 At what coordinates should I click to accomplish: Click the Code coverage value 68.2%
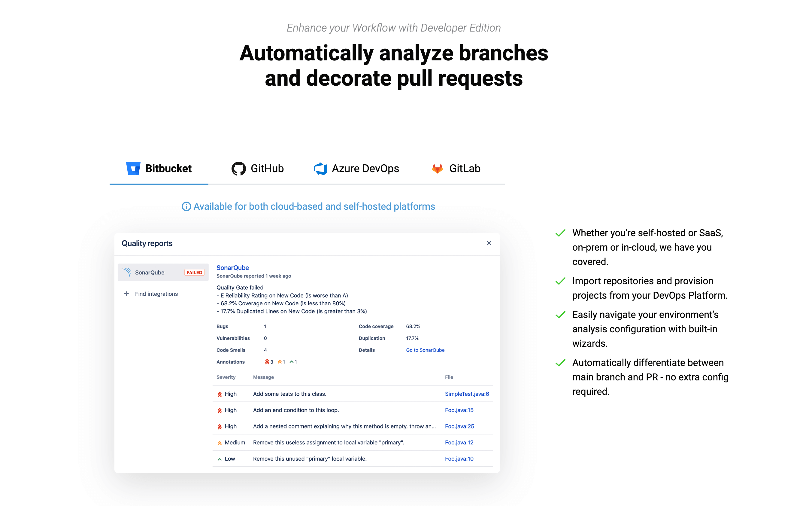[x=413, y=326]
